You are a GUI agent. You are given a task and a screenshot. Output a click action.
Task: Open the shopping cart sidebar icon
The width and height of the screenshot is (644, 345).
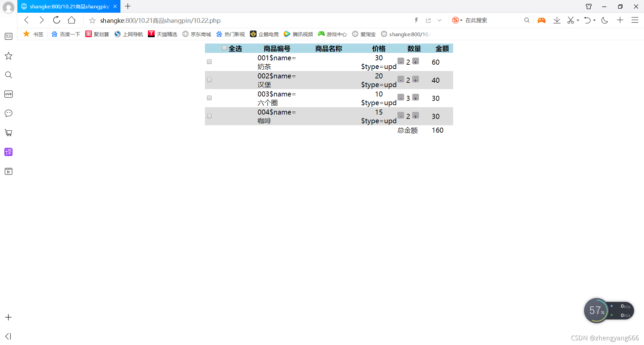[9, 133]
